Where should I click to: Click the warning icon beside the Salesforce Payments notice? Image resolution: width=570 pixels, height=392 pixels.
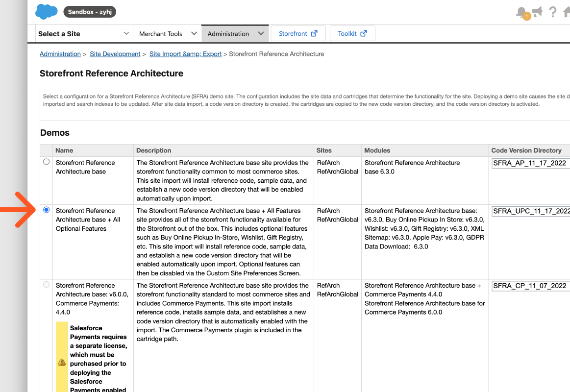[62, 363]
